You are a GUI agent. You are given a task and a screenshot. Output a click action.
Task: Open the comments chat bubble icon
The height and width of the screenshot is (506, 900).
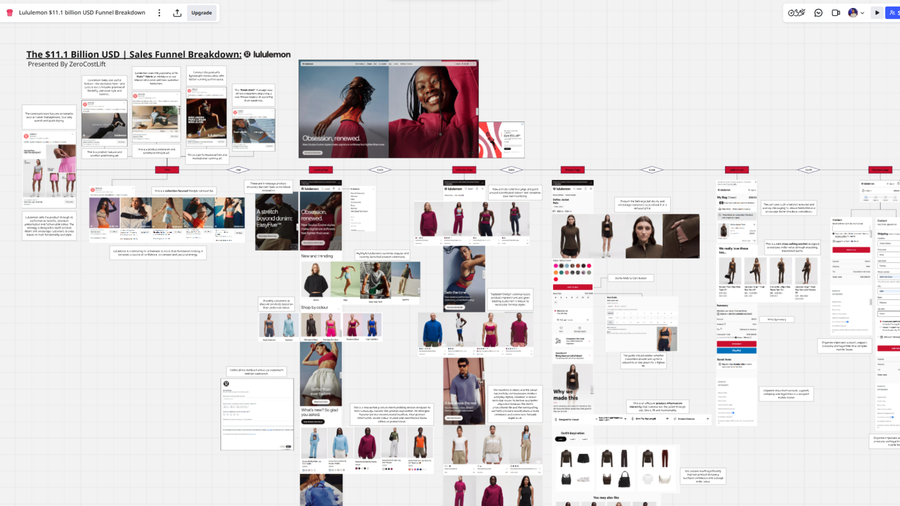pyautogui.click(x=818, y=13)
